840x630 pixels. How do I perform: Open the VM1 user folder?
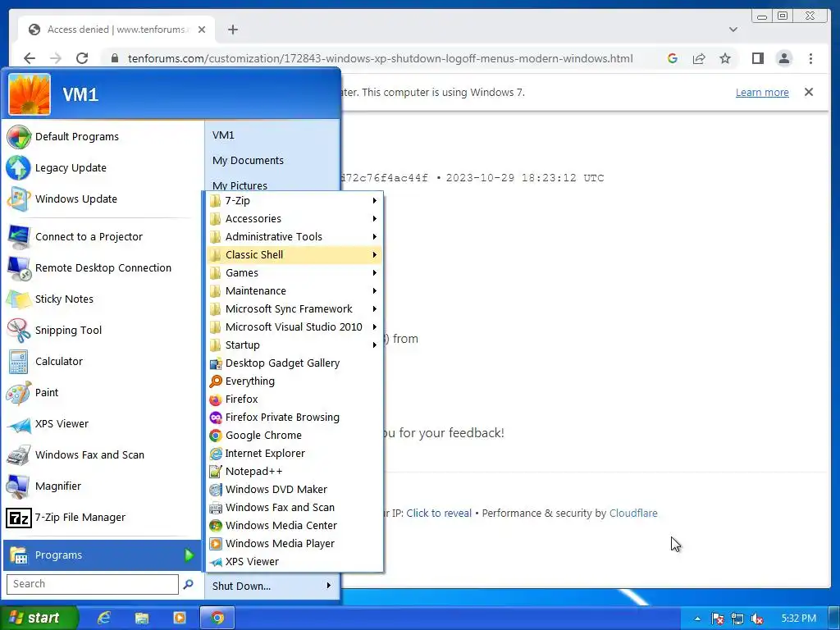(272, 135)
